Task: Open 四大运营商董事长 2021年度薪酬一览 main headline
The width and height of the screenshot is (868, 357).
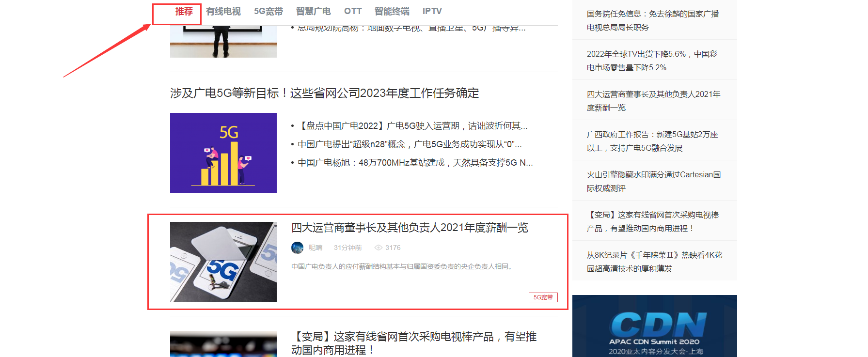Action: point(410,228)
